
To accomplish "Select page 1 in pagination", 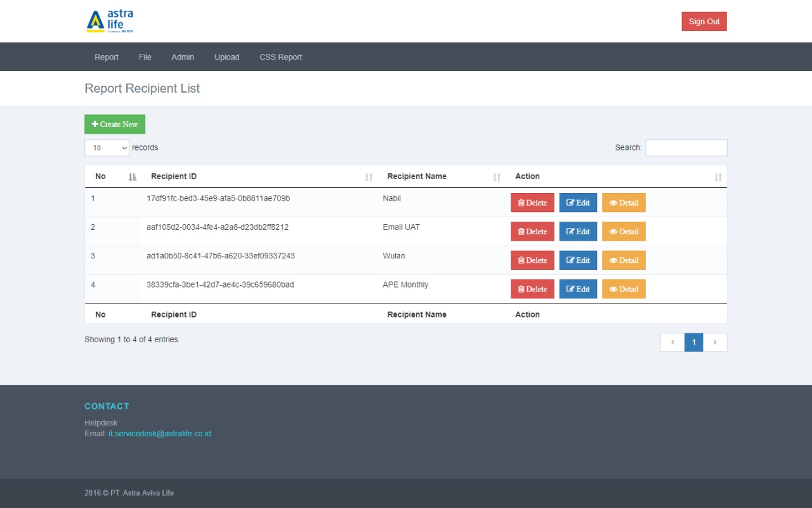I will click(x=693, y=342).
